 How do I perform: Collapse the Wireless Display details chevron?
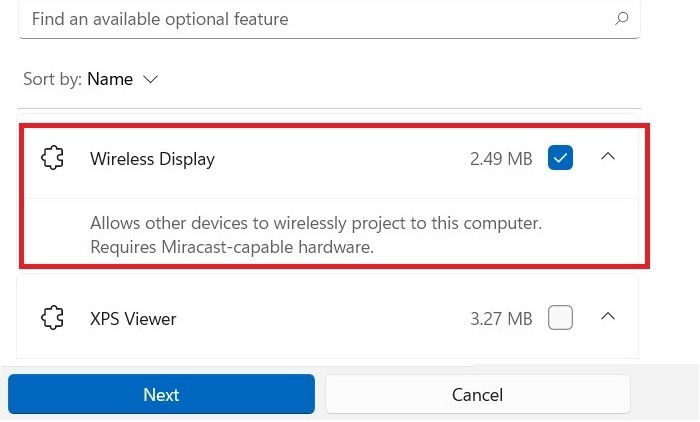[608, 156]
